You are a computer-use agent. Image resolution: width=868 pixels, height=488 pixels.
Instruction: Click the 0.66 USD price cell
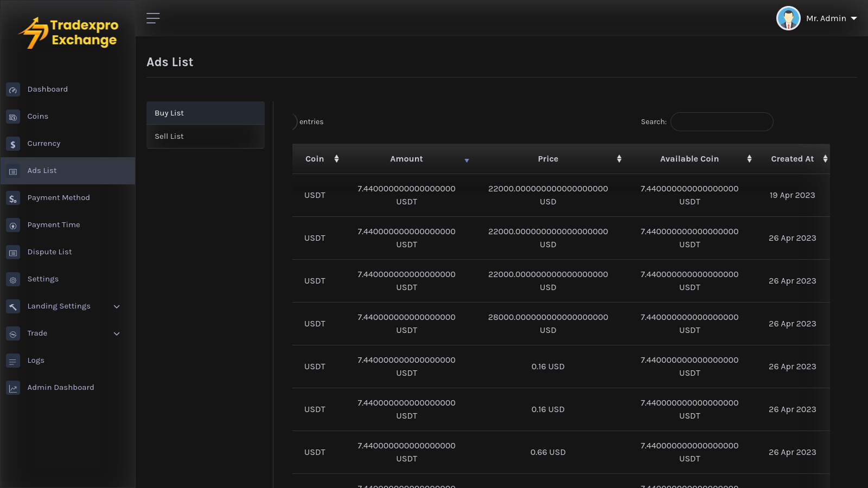(x=548, y=452)
